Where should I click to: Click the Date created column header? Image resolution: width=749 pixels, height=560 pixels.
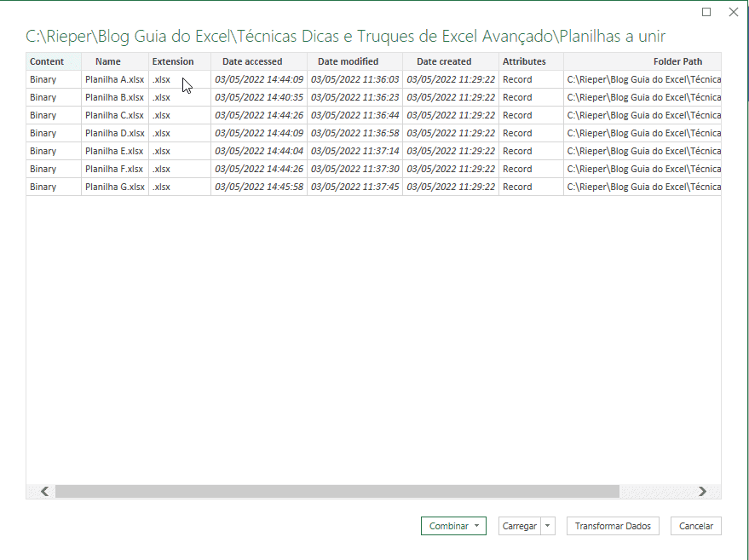pyautogui.click(x=443, y=61)
